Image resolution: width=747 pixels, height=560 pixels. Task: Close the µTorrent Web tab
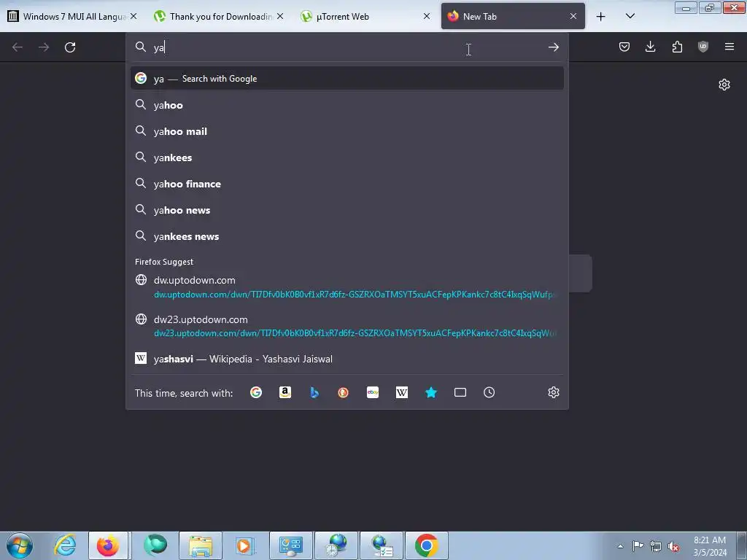[426, 16]
